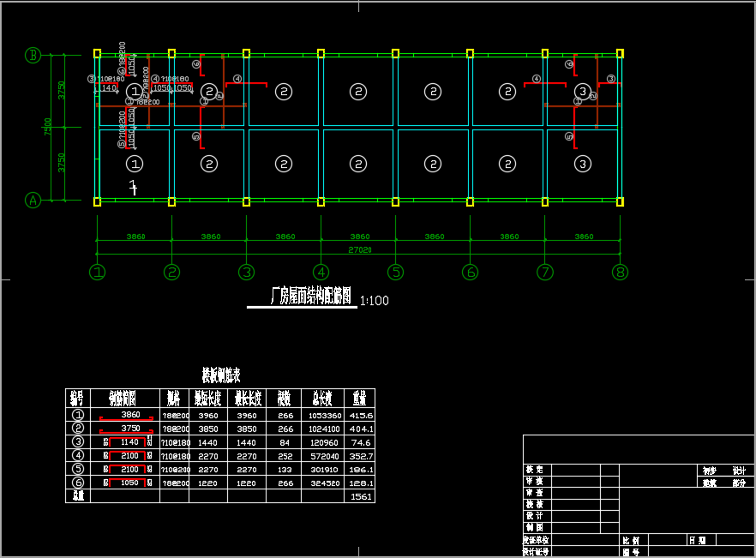Click yellow column marker at bottom-right corner
This screenshot has width=756, height=558.
pos(620,202)
